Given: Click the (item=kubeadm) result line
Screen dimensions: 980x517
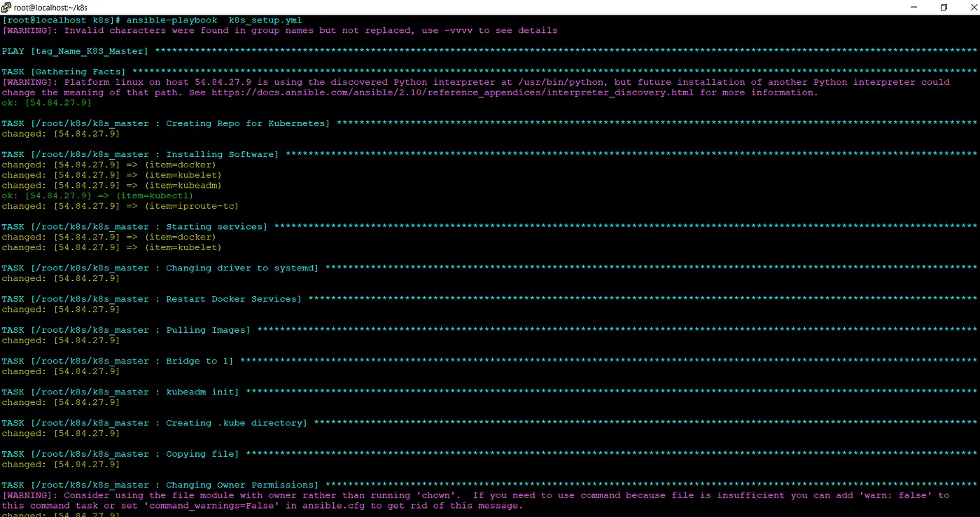Looking at the screenshot, I should [x=112, y=186].
